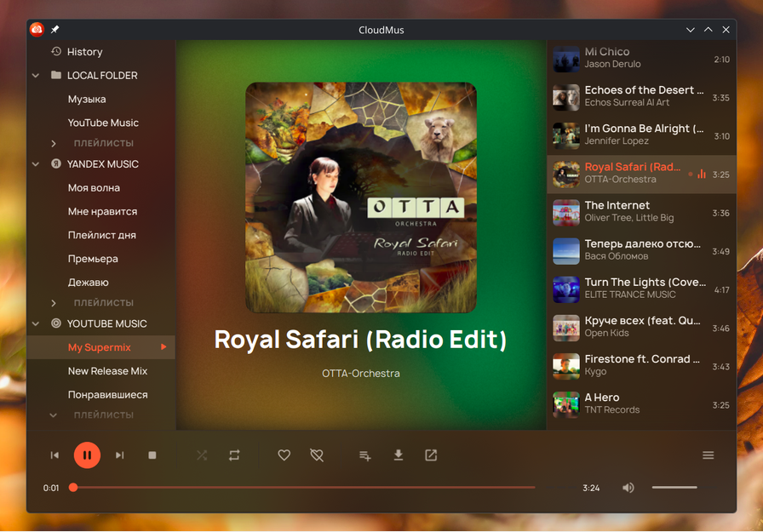Click the Royal Safari album cover art

[361, 197]
